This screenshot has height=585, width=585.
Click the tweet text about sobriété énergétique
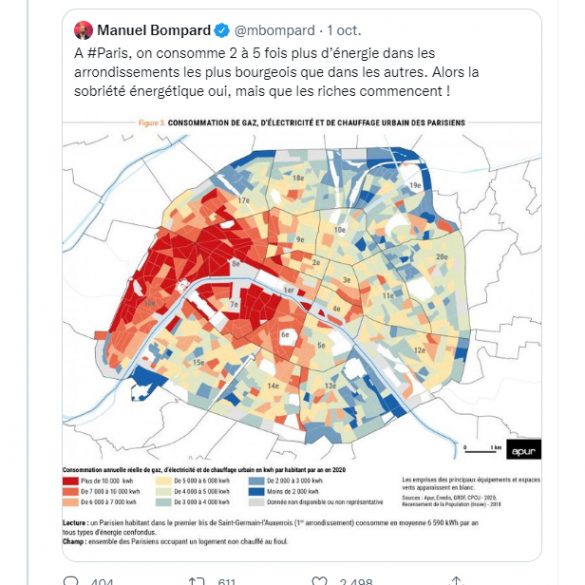[276, 72]
